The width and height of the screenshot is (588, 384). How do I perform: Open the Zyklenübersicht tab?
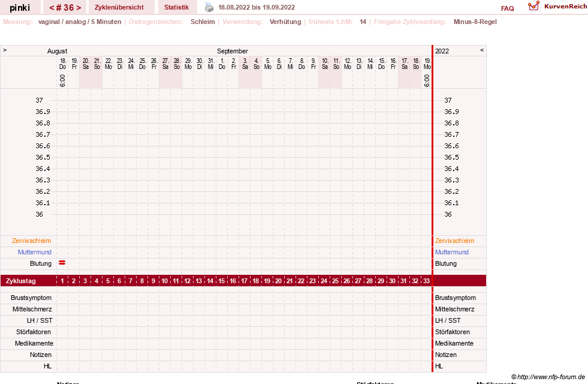pyautogui.click(x=119, y=7)
